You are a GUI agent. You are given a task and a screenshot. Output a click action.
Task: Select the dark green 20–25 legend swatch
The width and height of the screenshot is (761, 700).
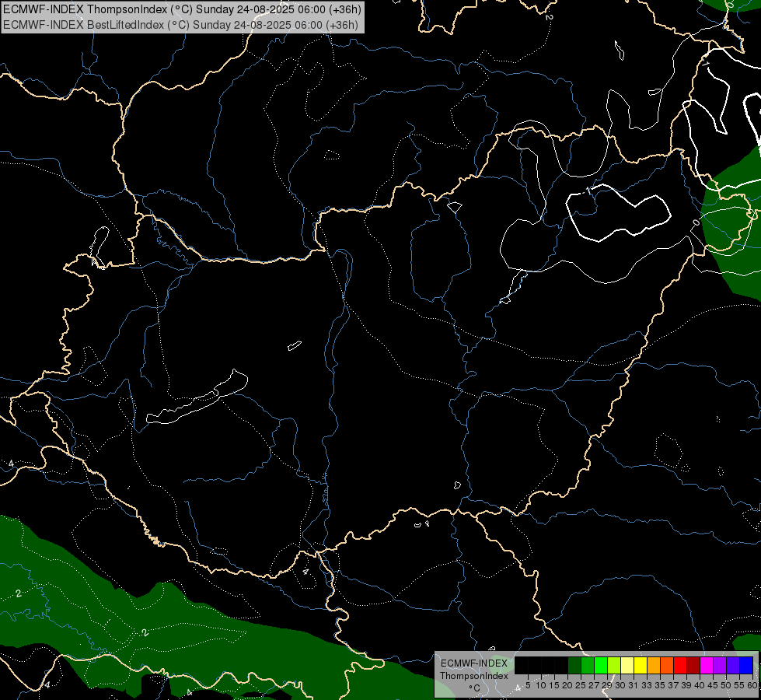(x=574, y=665)
